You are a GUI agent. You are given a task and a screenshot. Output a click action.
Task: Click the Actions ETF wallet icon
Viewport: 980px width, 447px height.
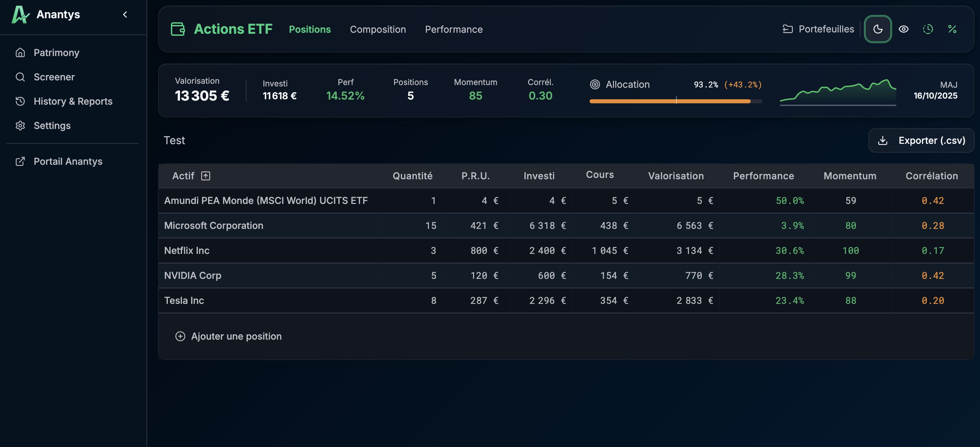(178, 29)
